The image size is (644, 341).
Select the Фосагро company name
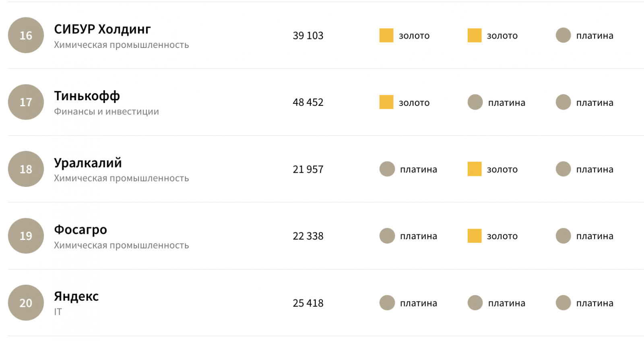[x=80, y=230]
